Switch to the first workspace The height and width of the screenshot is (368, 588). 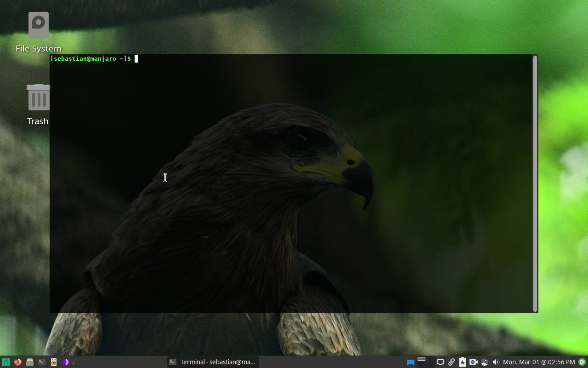(421, 359)
